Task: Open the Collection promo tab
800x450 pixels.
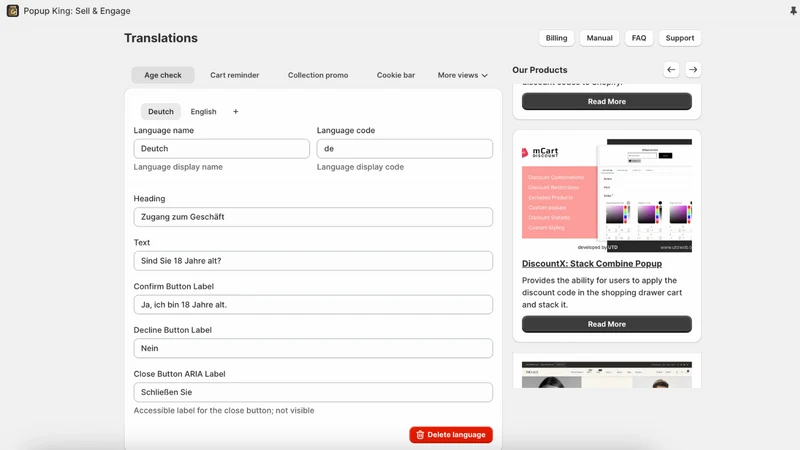Action: [x=318, y=75]
